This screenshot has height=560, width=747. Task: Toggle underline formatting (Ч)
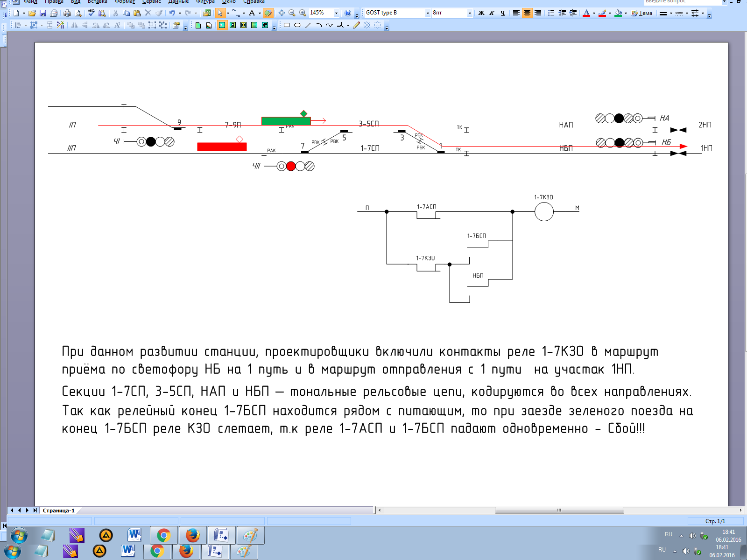[x=503, y=13]
